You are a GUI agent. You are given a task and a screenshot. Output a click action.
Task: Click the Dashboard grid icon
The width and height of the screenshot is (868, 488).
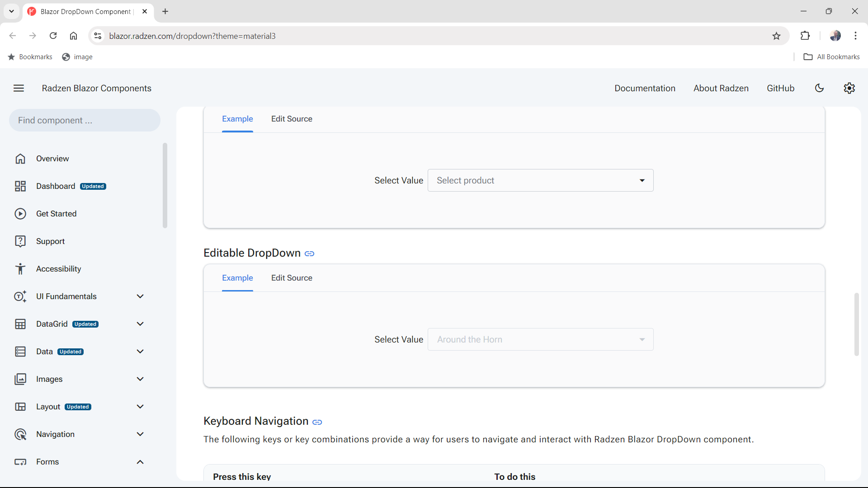[21, 186]
